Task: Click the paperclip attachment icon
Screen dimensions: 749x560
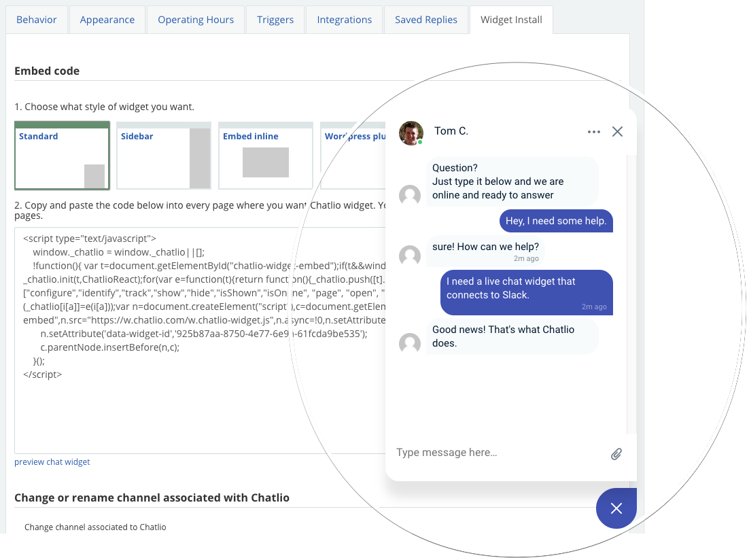Action: point(616,454)
